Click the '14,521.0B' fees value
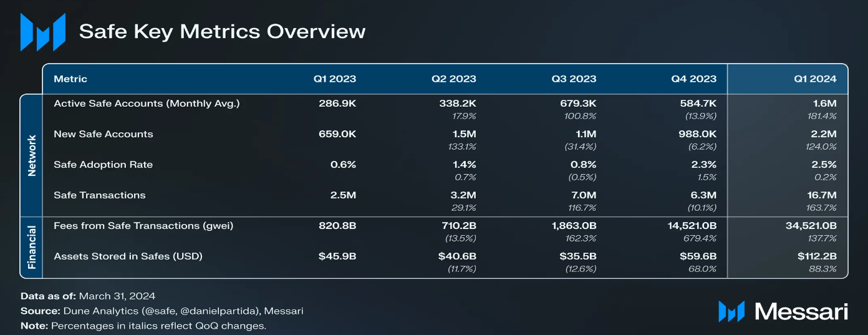 [x=691, y=226]
